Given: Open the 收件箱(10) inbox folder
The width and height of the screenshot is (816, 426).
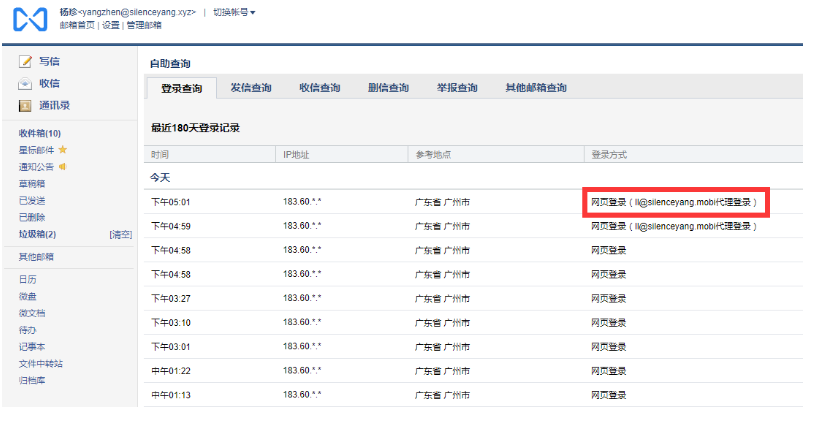Looking at the screenshot, I should pyautogui.click(x=40, y=133).
